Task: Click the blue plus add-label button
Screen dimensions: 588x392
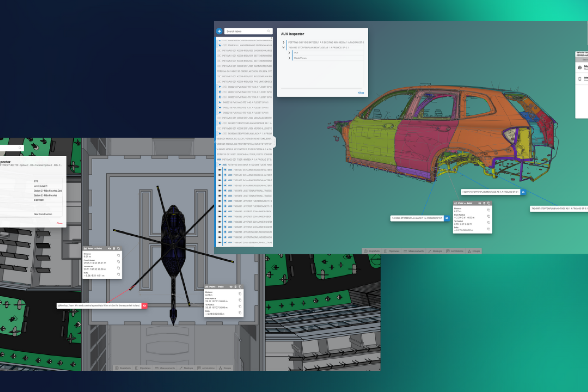Action: [x=219, y=31]
